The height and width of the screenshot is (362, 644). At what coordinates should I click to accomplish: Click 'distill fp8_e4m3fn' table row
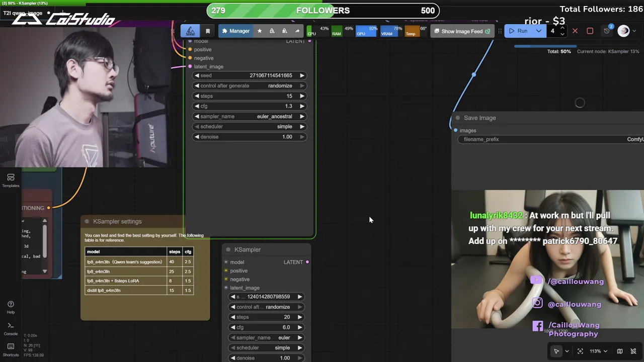[x=139, y=290]
